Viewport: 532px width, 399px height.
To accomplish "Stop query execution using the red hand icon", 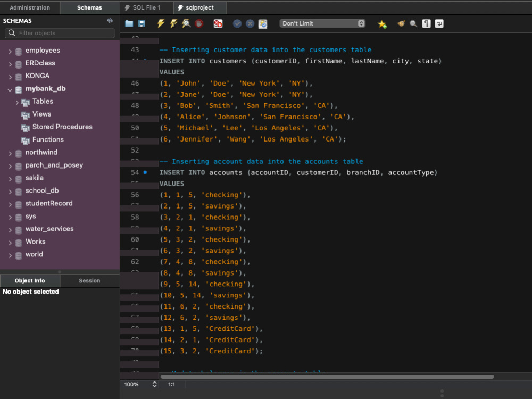I will point(199,23).
